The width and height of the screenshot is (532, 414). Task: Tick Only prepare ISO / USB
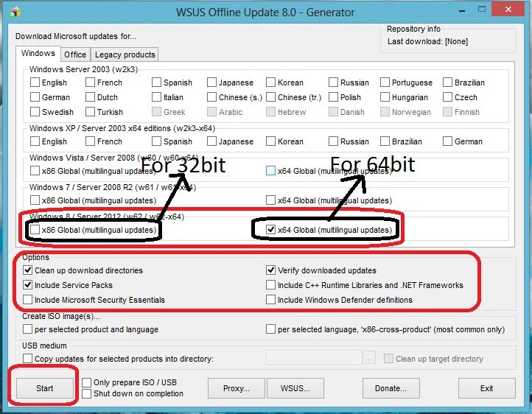(x=87, y=382)
